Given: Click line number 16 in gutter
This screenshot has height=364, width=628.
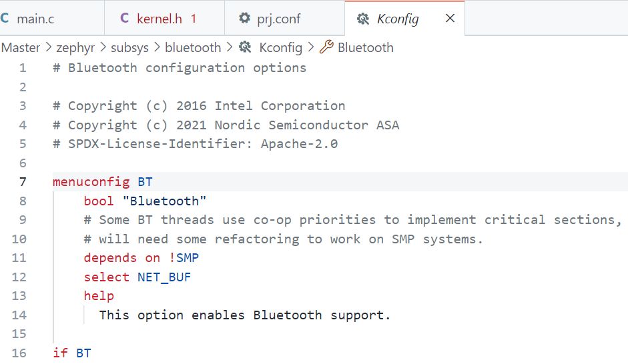Looking at the screenshot, I should 19,353.
